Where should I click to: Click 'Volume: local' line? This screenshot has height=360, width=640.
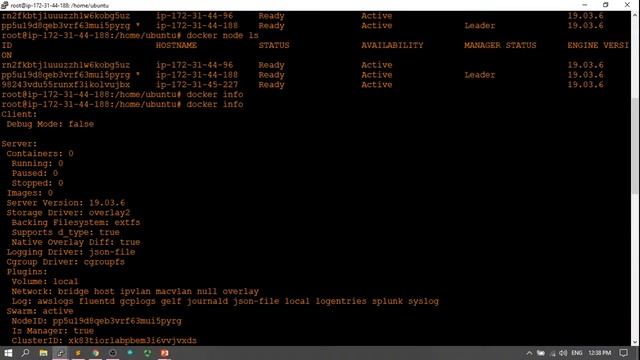click(45, 282)
